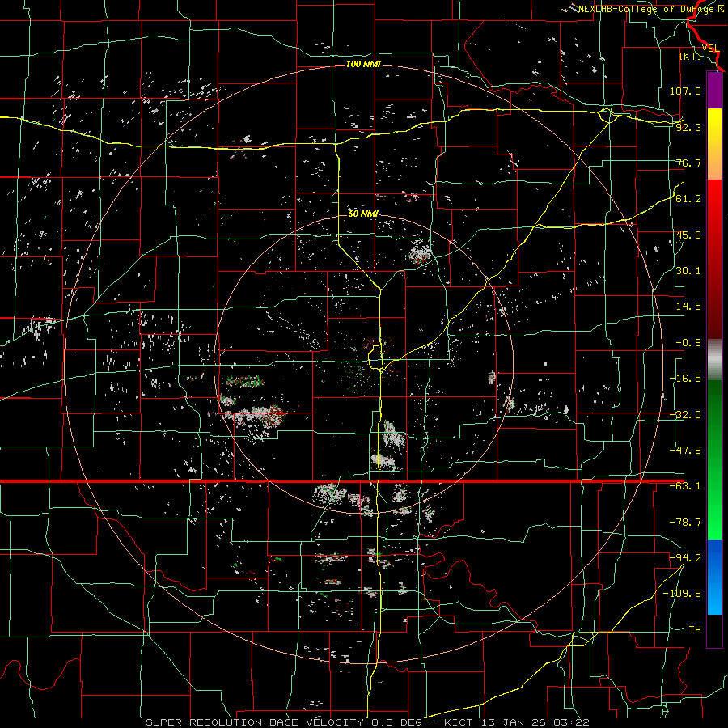Select the 61.2 scale value
This screenshot has width=728, height=728.
pos(688,199)
